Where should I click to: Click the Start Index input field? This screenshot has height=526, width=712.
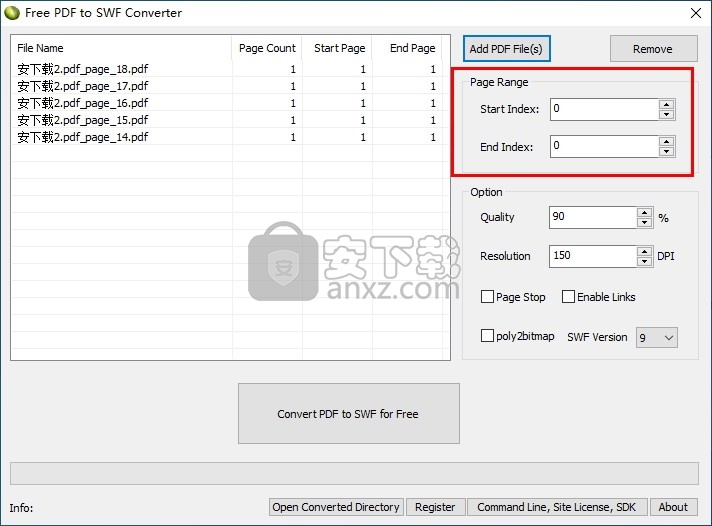604,109
